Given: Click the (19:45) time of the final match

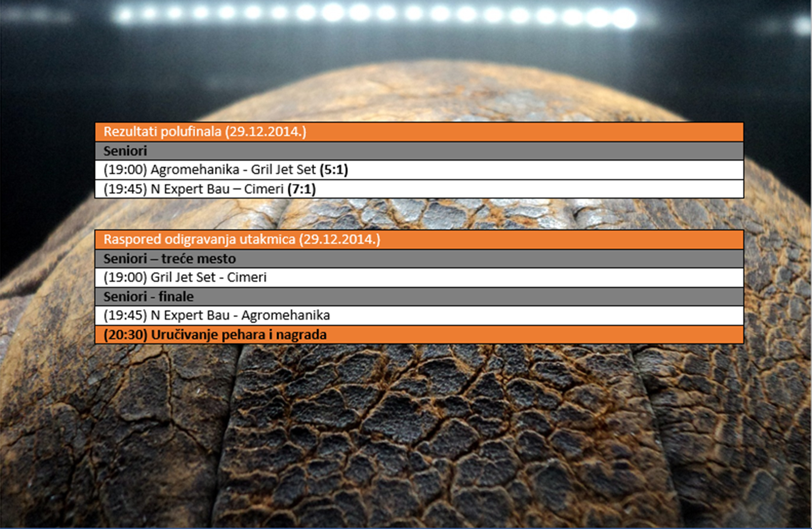Looking at the screenshot, I should pyautogui.click(x=125, y=316).
